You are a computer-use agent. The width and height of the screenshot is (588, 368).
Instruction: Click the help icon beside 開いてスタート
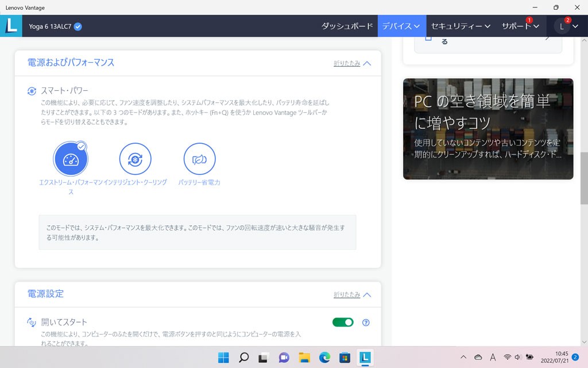(366, 323)
